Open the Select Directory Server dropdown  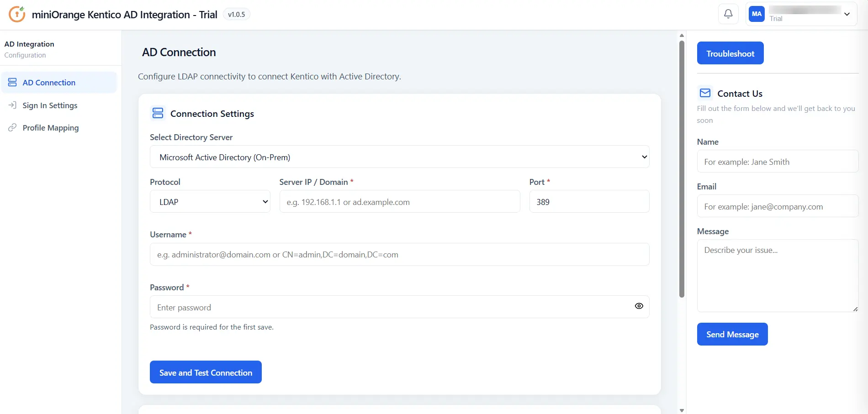(399, 157)
